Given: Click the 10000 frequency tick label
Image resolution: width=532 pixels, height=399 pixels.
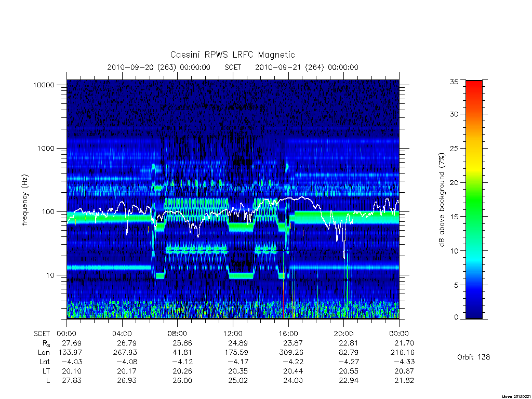Looking at the screenshot, I should pos(44,85).
